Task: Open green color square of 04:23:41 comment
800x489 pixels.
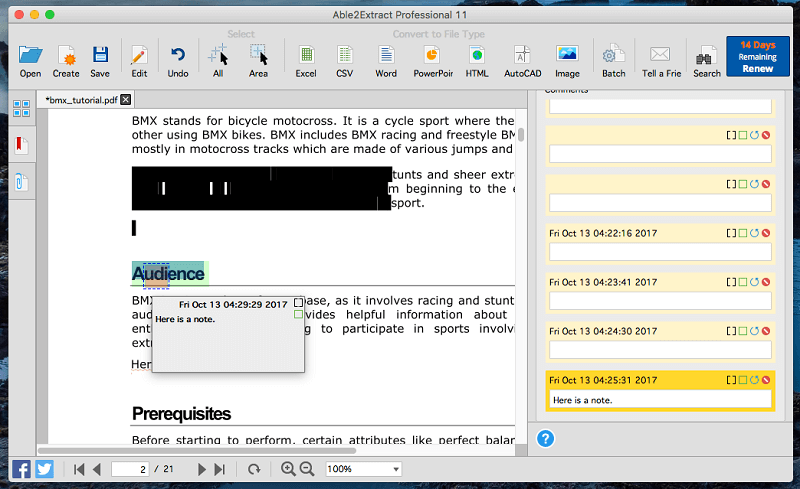Action: pos(743,282)
